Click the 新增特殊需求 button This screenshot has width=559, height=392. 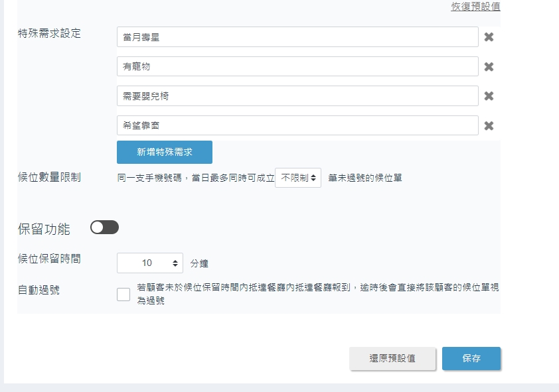165,152
